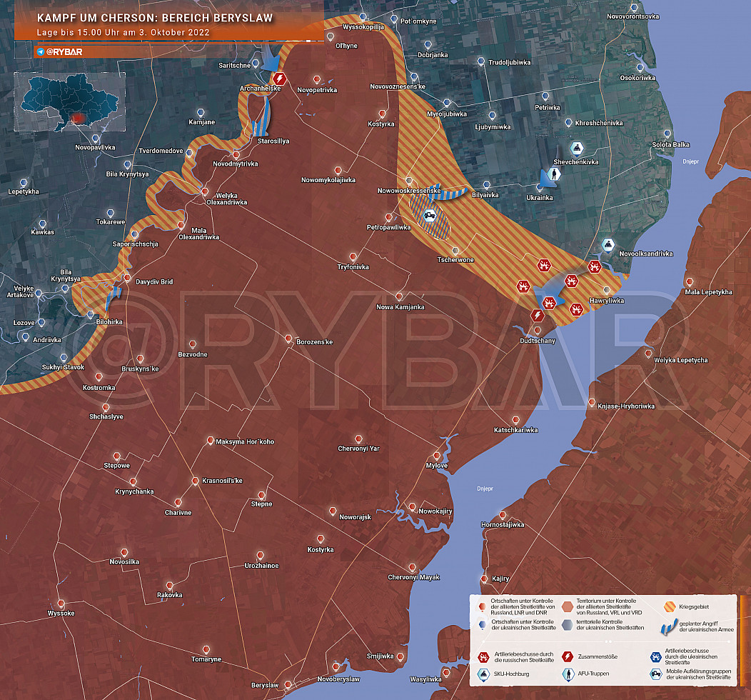The height and width of the screenshot is (700, 751).
Task: Click the Kampf um Cherson title banner
Action: [155, 18]
